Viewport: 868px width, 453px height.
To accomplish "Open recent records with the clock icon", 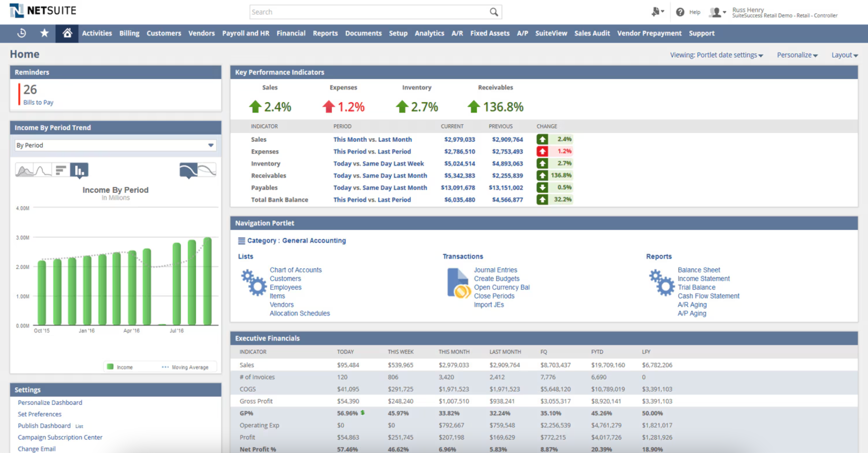I will click(x=21, y=33).
